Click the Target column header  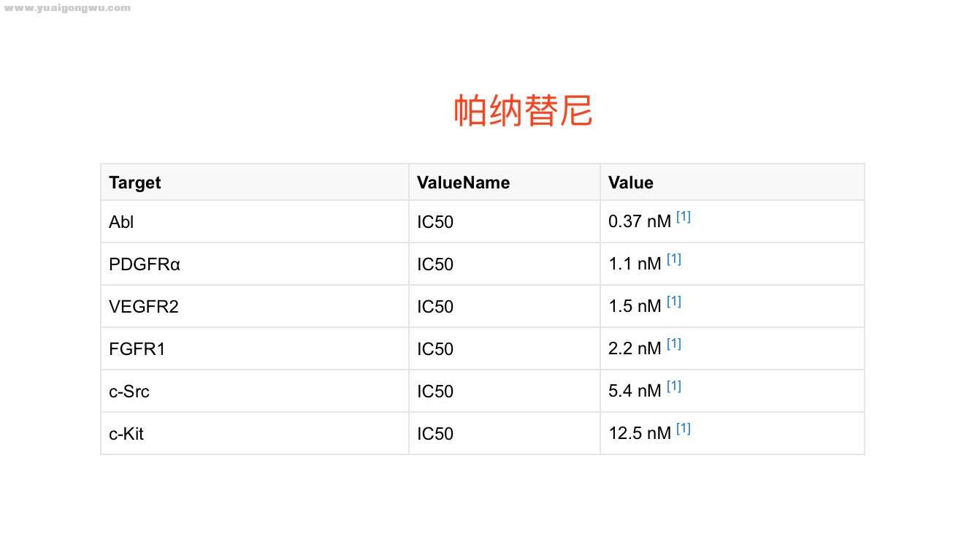(135, 183)
